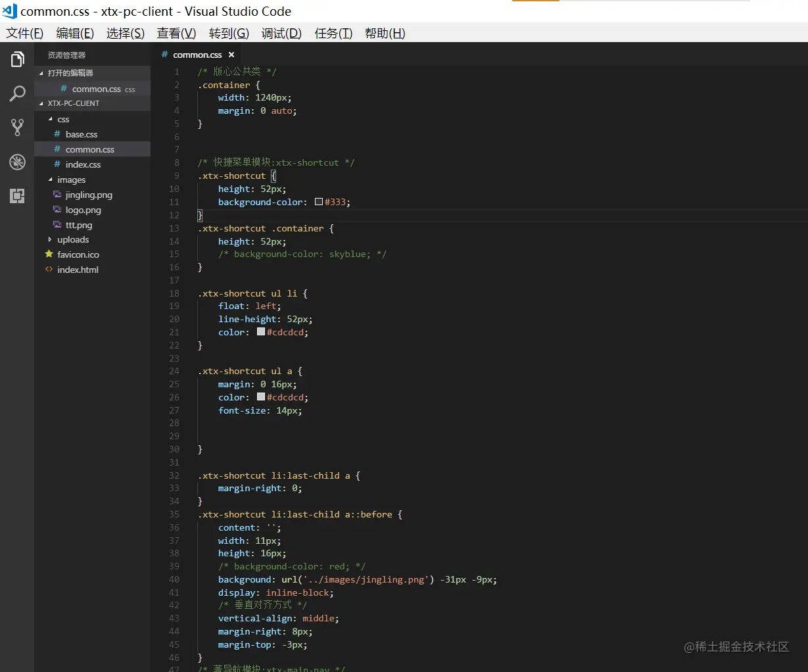Click 'vertical-align: middle;' code line

click(x=279, y=618)
